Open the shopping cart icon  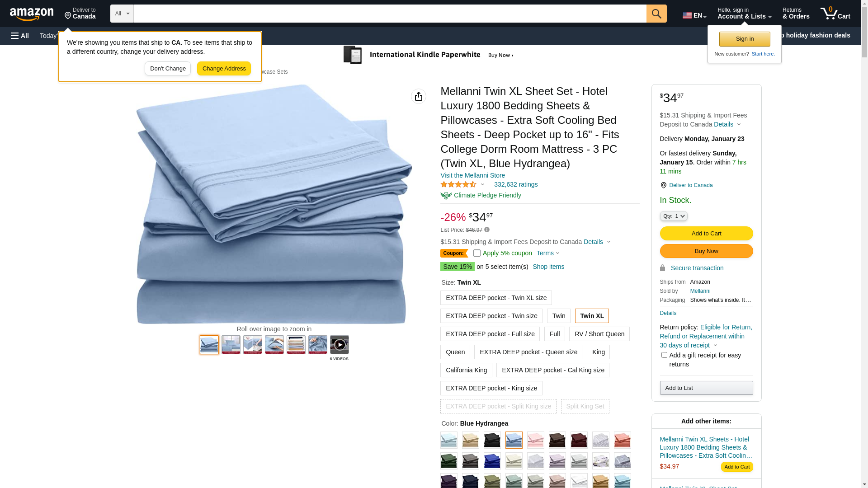[835, 14]
